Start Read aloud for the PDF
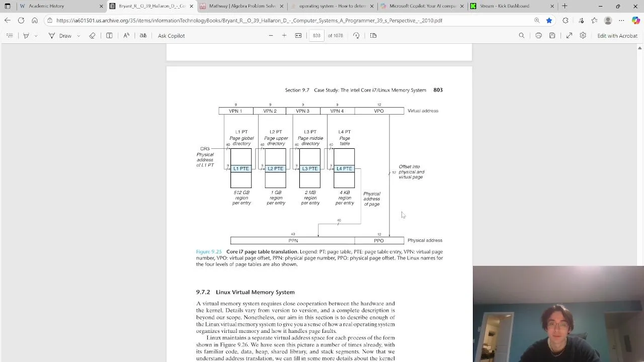The width and height of the screenshot is (644, 362). pyautogui.click(x=126, y=36)
